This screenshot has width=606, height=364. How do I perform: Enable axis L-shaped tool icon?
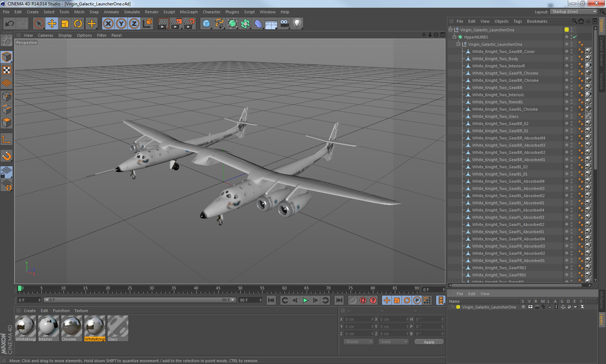[7, 139]
